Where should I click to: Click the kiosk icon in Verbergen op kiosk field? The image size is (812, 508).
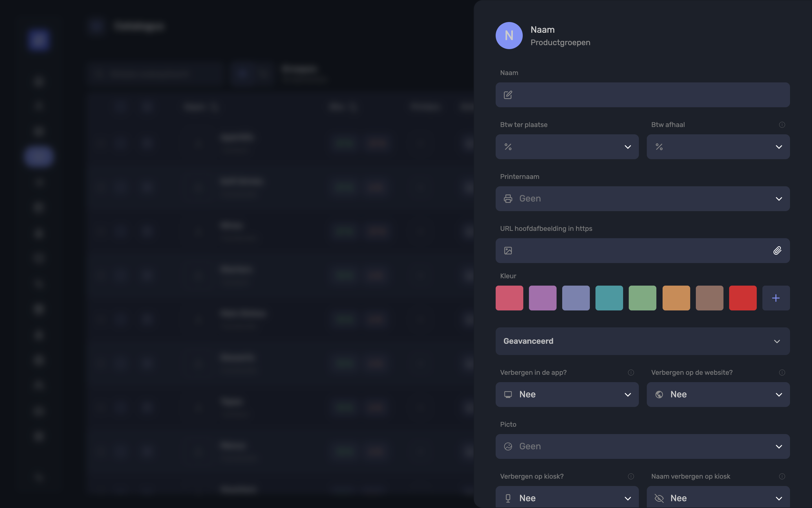pos(508,498)
